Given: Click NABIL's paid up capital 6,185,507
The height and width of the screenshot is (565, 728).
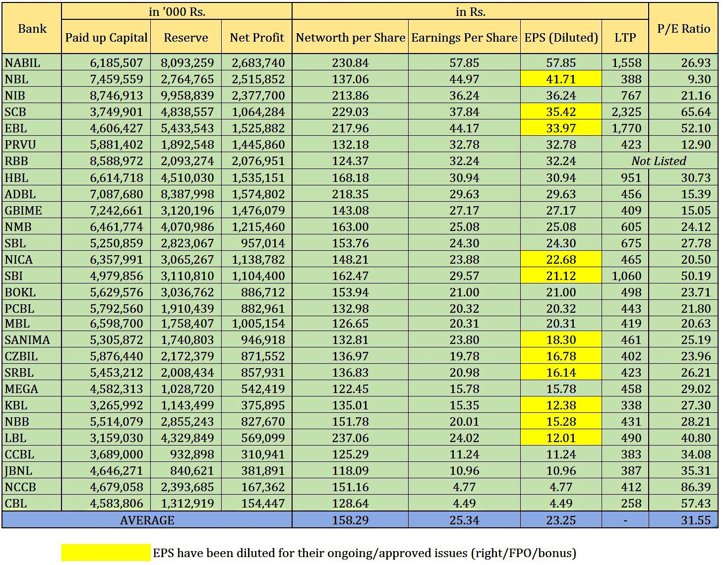Looking at the screenshot, I should (x=106, y=62).
